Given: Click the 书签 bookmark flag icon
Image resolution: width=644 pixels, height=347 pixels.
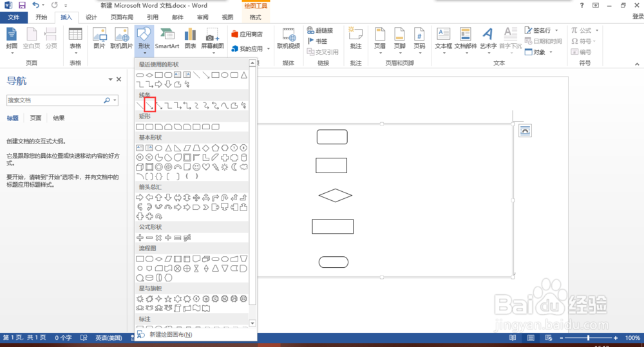Looking at the screenshot, I should point(311,41).
